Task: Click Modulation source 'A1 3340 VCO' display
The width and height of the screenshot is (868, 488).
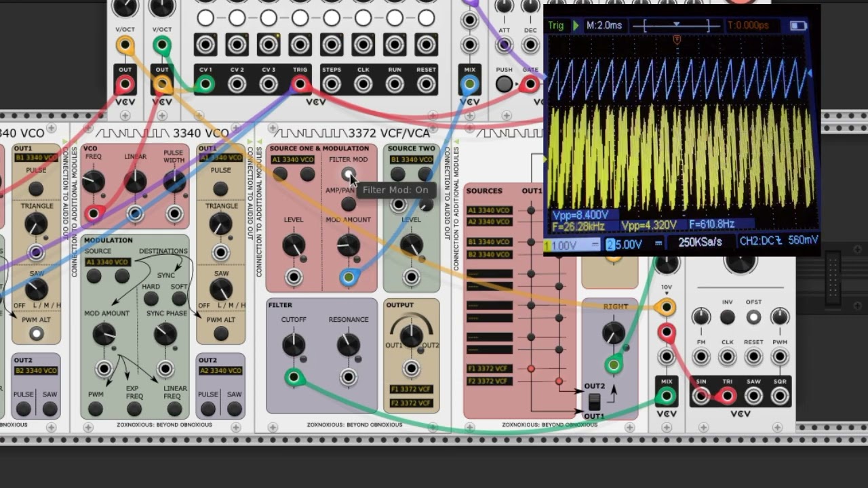Action: tap(107, 262)
